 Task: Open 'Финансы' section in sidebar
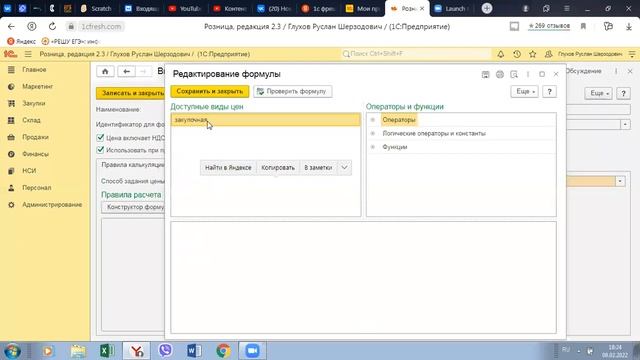click(x=35, y=154)
